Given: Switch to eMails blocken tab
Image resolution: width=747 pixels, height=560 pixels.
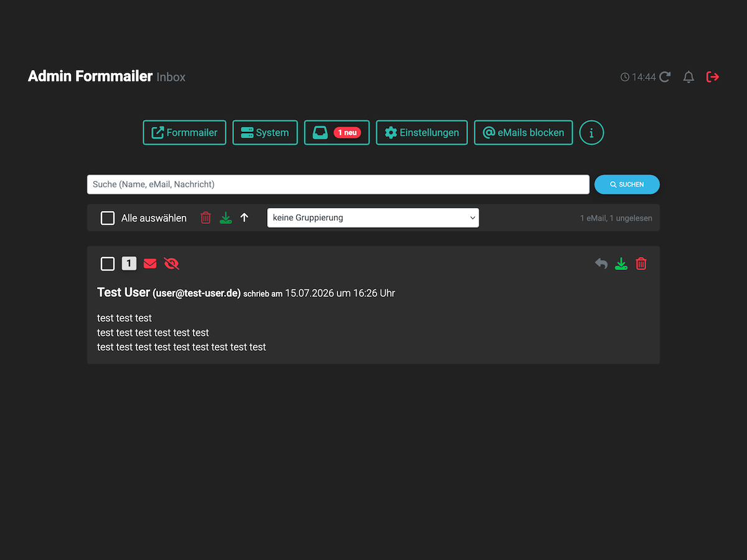Looking at the screenshot, I should point(524,133).
